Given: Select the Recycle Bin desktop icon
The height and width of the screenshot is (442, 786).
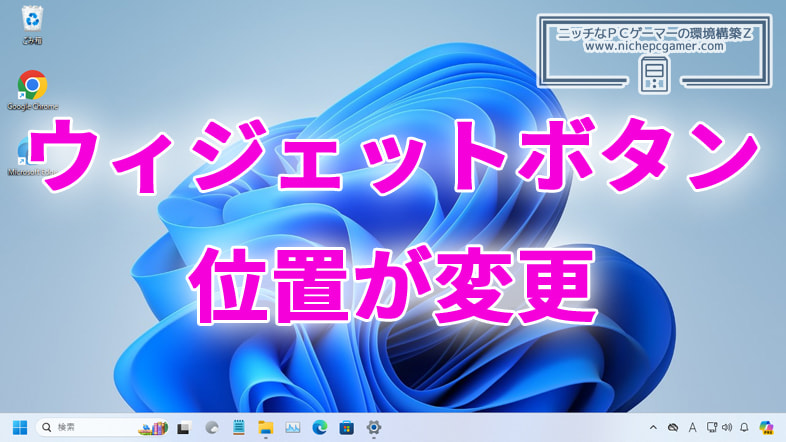Looking at the screenshot, I should [32, 25].
